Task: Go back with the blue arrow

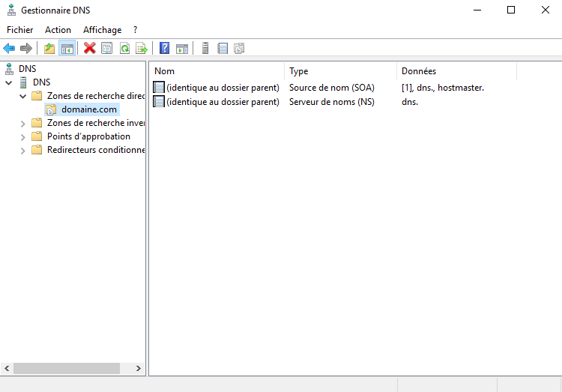Action: point(9,48)
